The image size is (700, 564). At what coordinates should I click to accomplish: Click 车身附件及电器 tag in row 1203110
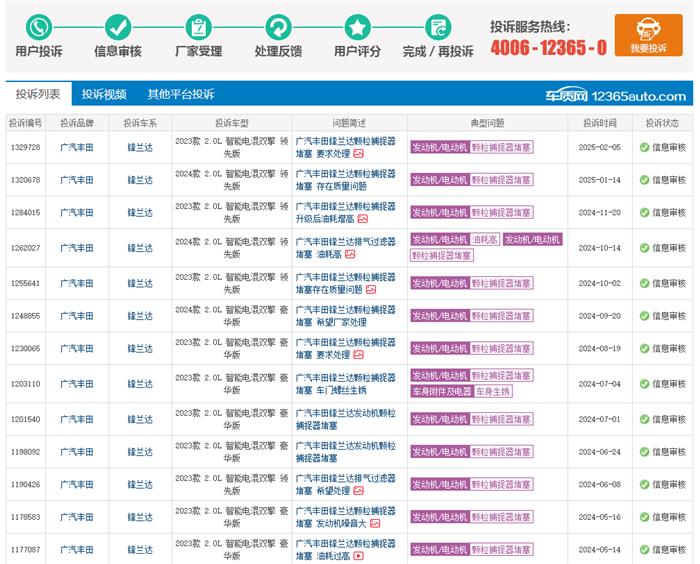coord(442,392)
